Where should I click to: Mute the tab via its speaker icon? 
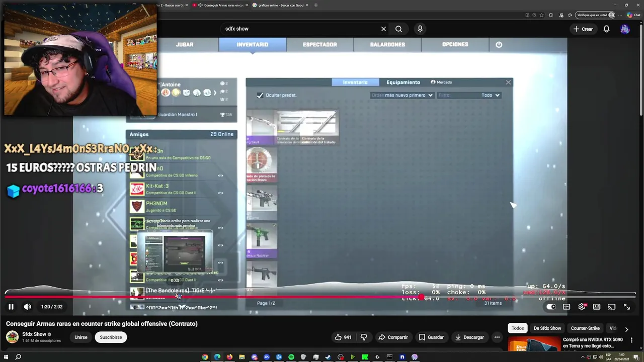pyautogui.click(x=201, y=5)
